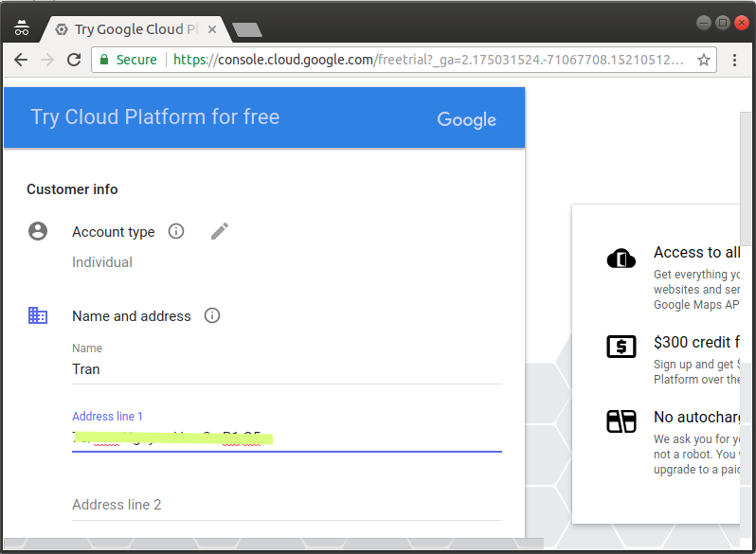This screenshot has width=756, height=554.
Task: Go back to the previous page
Action: [21, 60]
